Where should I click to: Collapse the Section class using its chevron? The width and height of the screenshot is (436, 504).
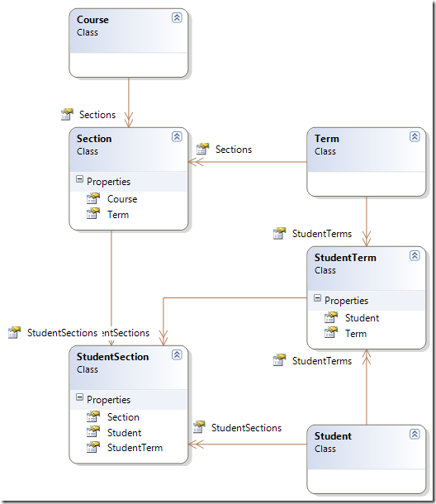[177, 136]
